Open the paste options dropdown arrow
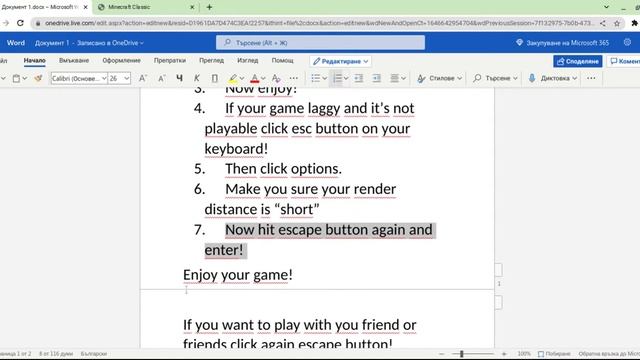640x360 pixels. pyautogui.click(x=25, y=78)
